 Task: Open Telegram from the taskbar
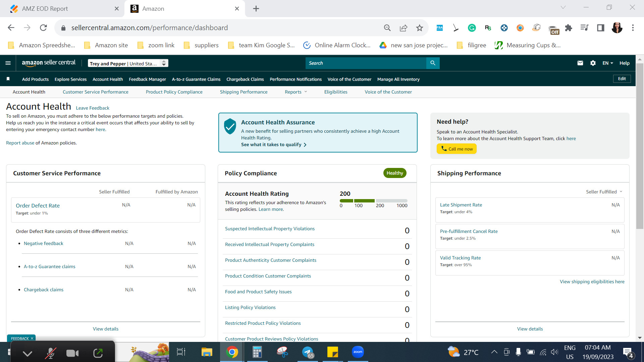308,352
